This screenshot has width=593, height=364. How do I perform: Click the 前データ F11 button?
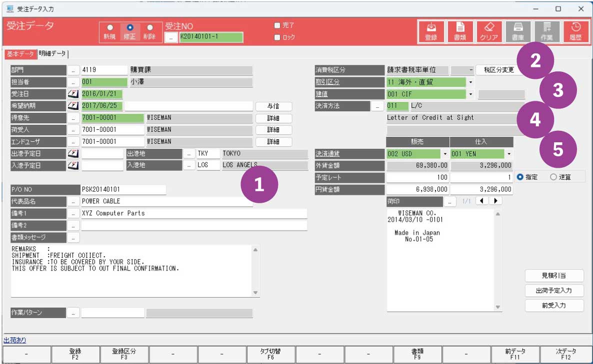(x=515, y=354)
